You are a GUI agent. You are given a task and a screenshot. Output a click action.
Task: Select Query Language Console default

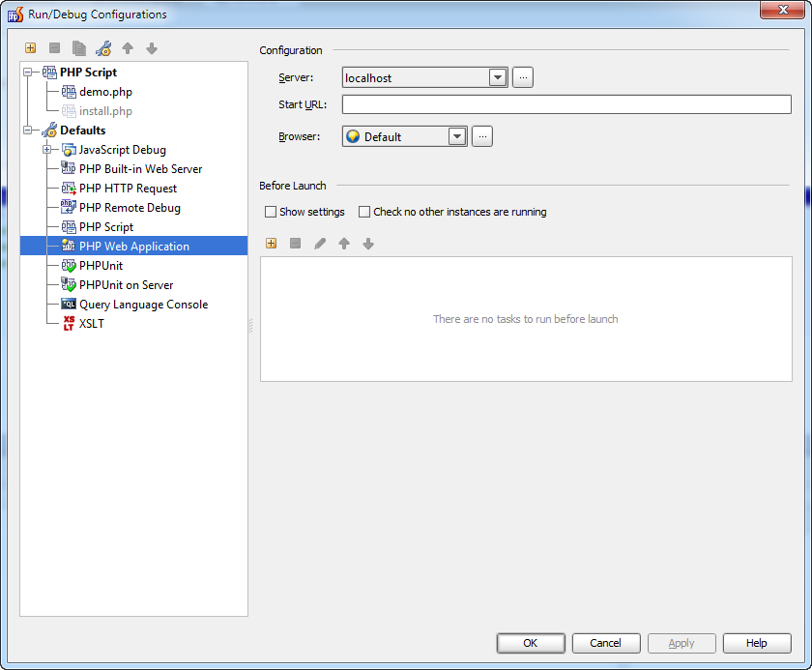point(143,305)
